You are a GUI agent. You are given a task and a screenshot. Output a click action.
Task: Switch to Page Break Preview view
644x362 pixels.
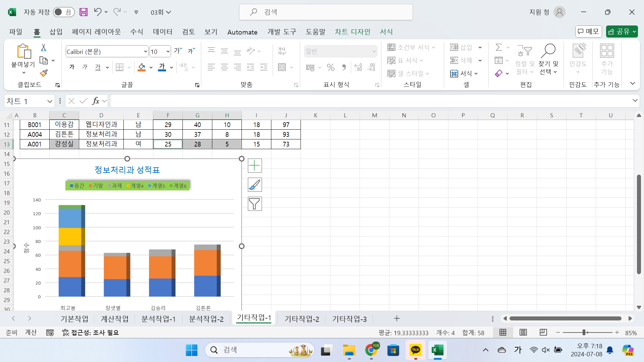click(543, 333)
